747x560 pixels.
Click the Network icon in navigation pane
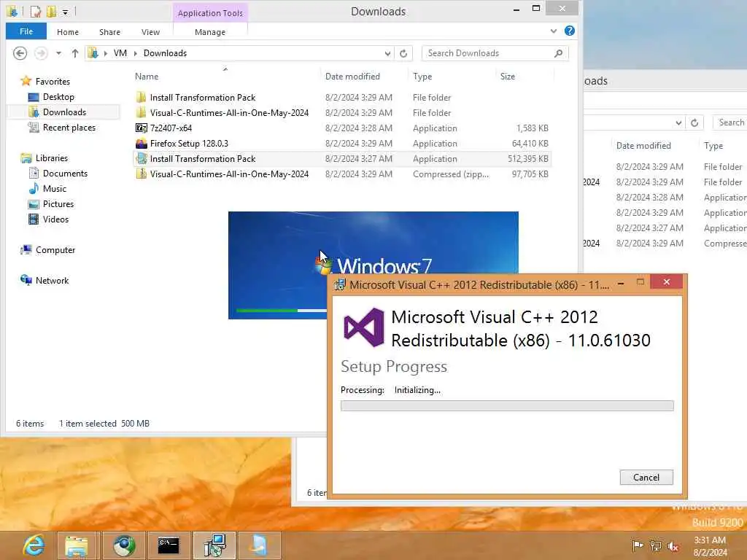point(26,281)
